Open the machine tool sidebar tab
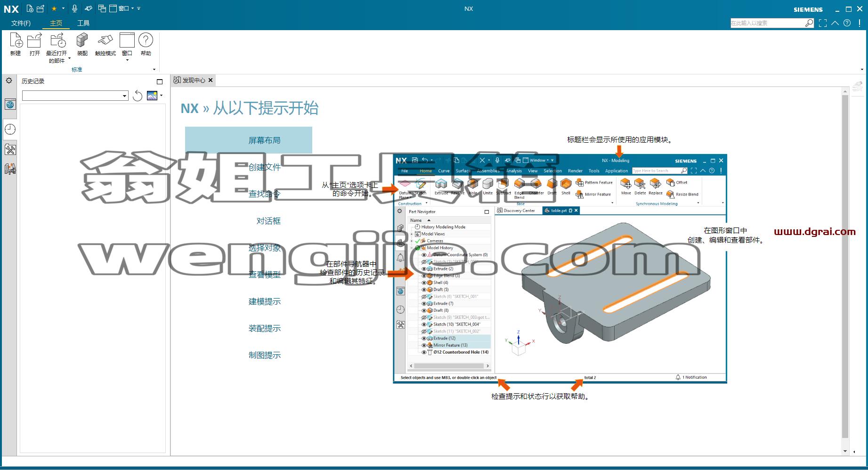 [x=10, y=169]
